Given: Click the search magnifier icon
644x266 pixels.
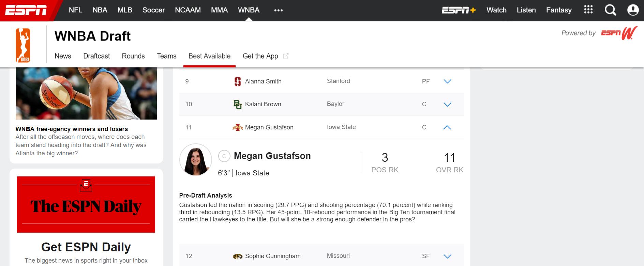Looking at the screenshot, I should pos(610,10).
